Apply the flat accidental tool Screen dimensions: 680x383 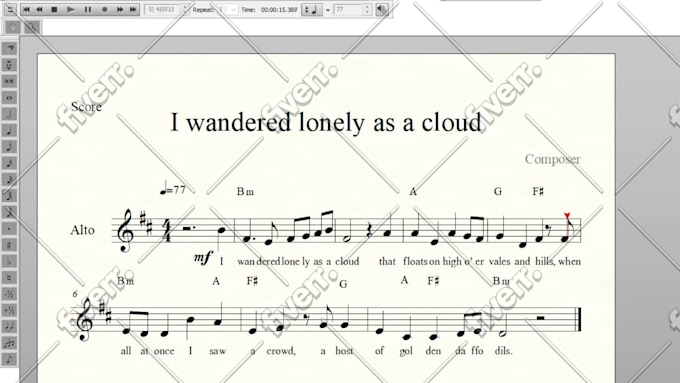(x=10, y=261)
